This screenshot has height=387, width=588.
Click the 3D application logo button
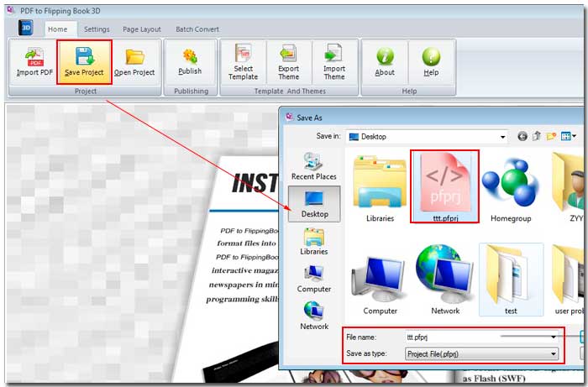25,28
